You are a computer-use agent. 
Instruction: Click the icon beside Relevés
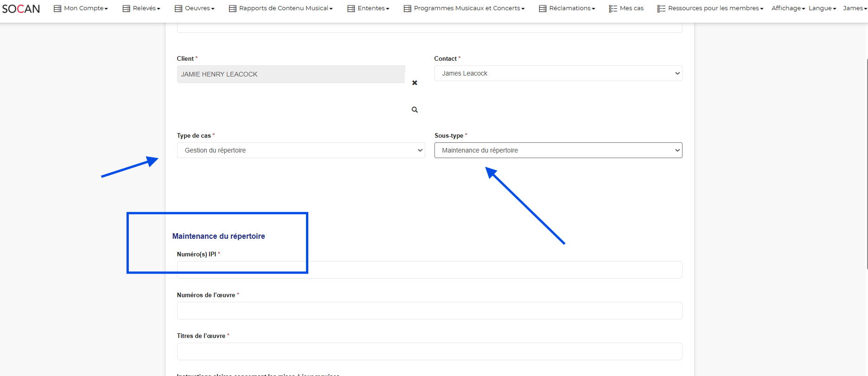pyautogui.click(x=126, y=8)
